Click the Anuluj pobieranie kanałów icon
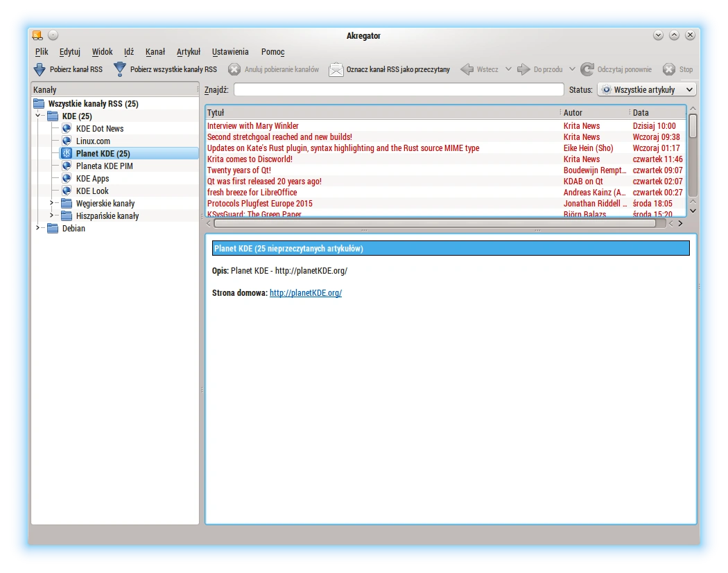Screen dimensions: 728x573 (234, 69)
